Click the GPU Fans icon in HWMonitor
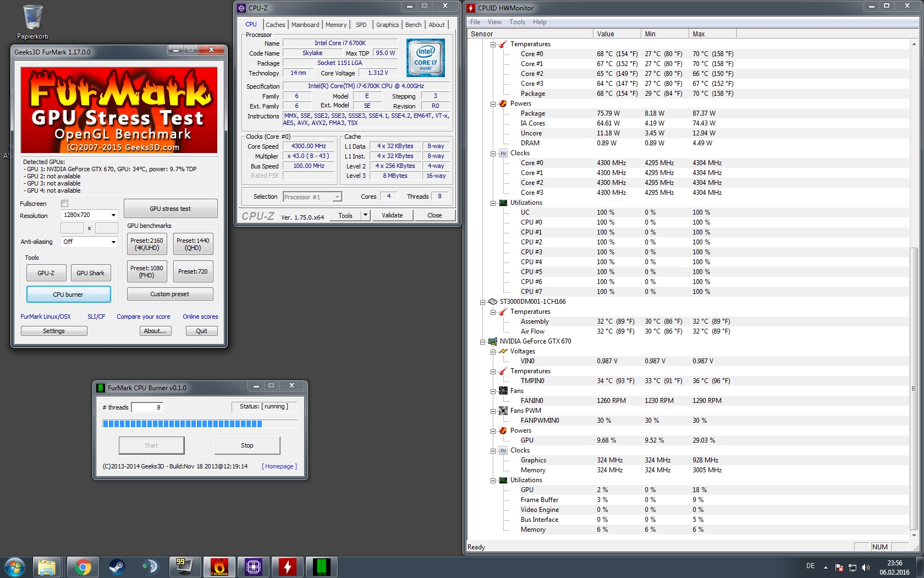The height and width of the screenshot is (578, 924). click(x=503, y=391)
